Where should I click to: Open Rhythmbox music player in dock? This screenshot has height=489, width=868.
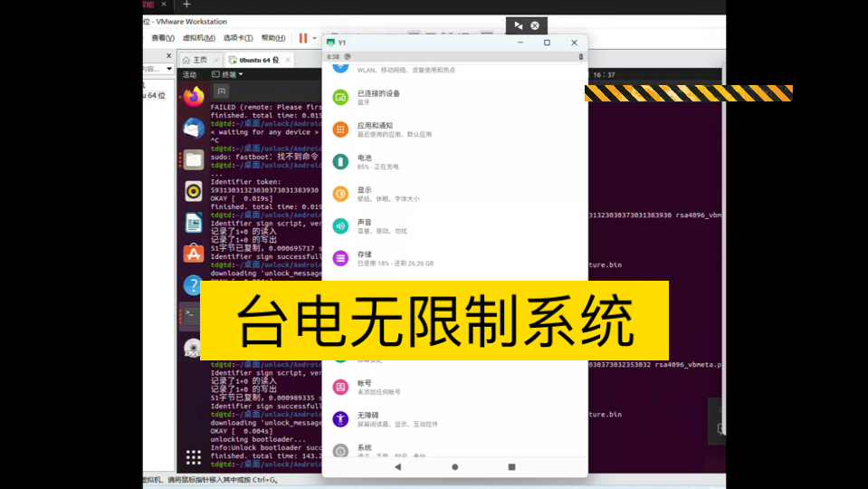(x=193, y=192)
